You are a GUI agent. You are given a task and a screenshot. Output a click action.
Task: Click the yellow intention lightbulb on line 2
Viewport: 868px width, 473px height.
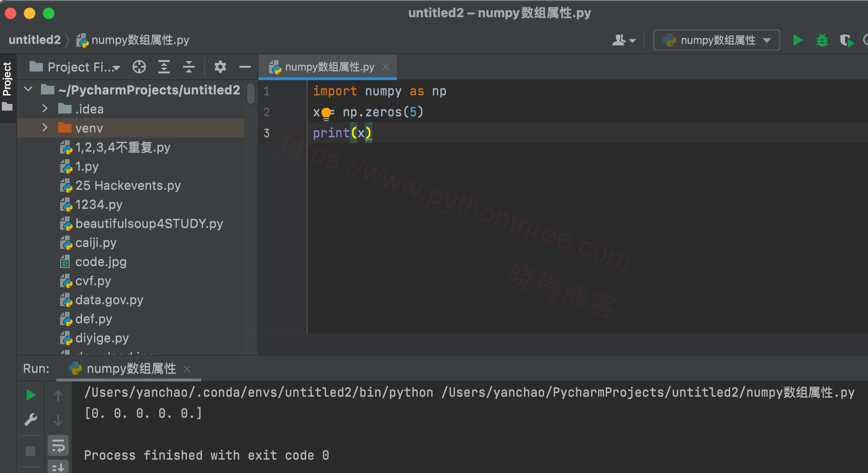click(326, 113)
